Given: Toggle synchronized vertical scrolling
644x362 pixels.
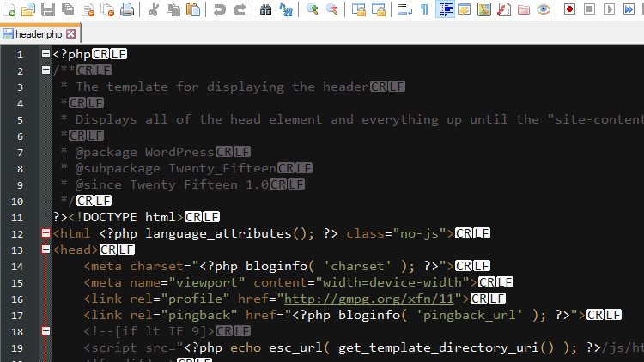Looking at the screenshot, I should (359, 9).
